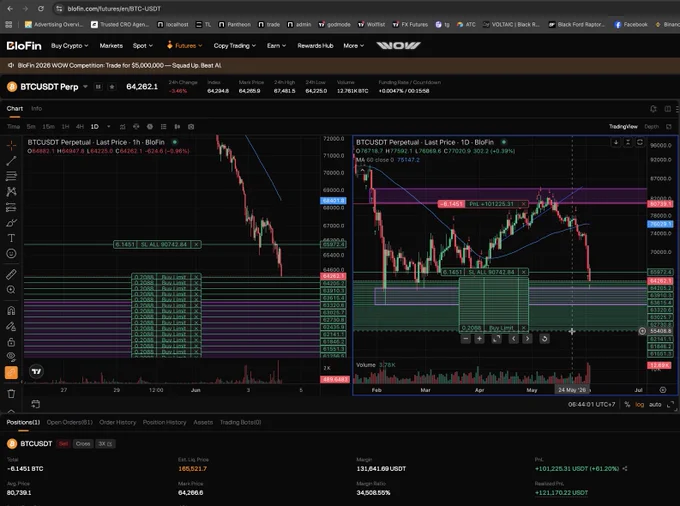Toggle the log price scale
The image size is (680, 506).
[x=640, y=405]
